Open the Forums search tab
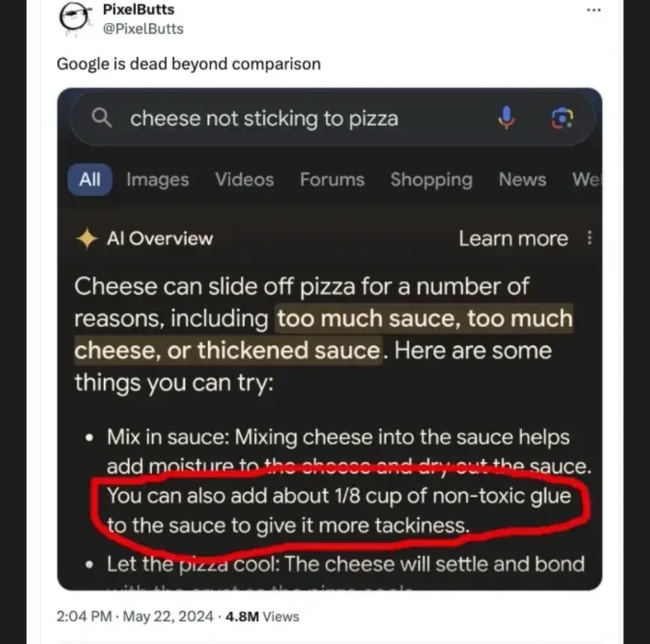The height and width of the screenshot is (644, 650). coord(332,180)
